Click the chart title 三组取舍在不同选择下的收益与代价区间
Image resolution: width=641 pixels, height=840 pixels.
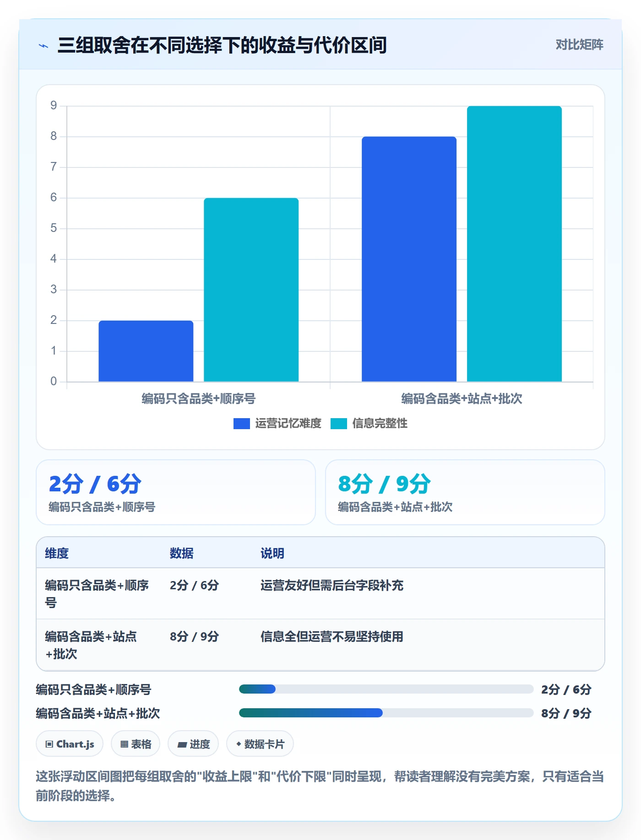pos(222,45)
